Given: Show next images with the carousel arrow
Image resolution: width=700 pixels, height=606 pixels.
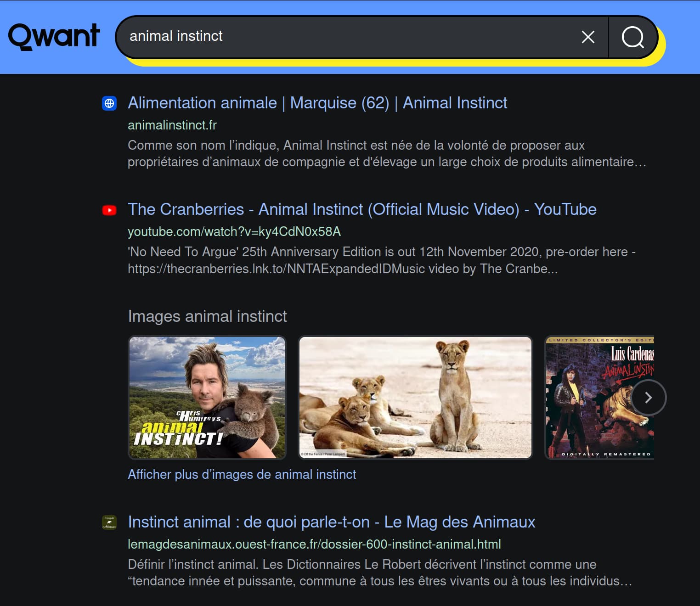Looking at the screenshot, I should tap(648, 398).
